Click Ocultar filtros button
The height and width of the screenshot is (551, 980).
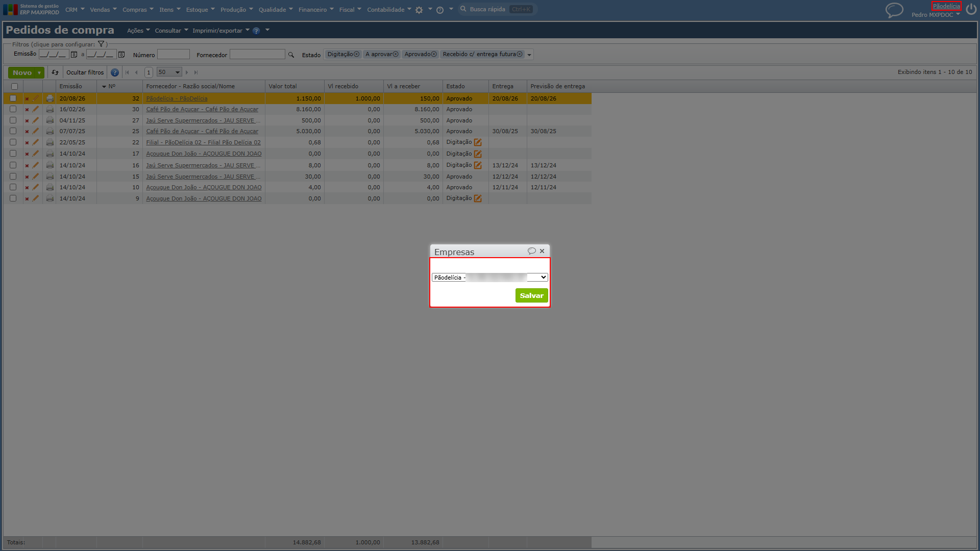point(85,72)
